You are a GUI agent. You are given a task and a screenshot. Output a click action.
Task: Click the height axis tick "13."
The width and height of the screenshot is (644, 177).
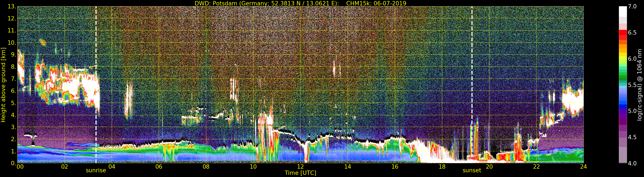pyautogui.click(x=12, y=6)
